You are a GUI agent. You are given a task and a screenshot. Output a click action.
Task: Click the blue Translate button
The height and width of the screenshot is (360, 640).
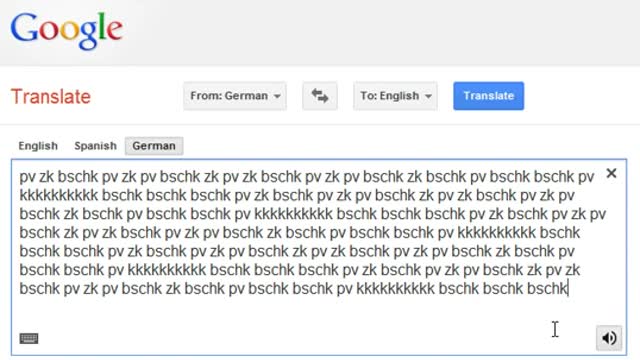coord(489,96)
